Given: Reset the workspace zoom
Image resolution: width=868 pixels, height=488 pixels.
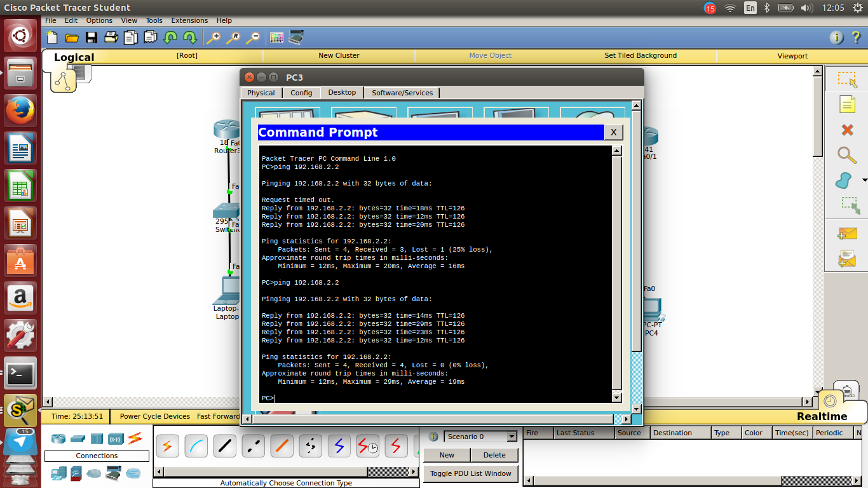Looking at the screenshot, I should pos(233,37).
